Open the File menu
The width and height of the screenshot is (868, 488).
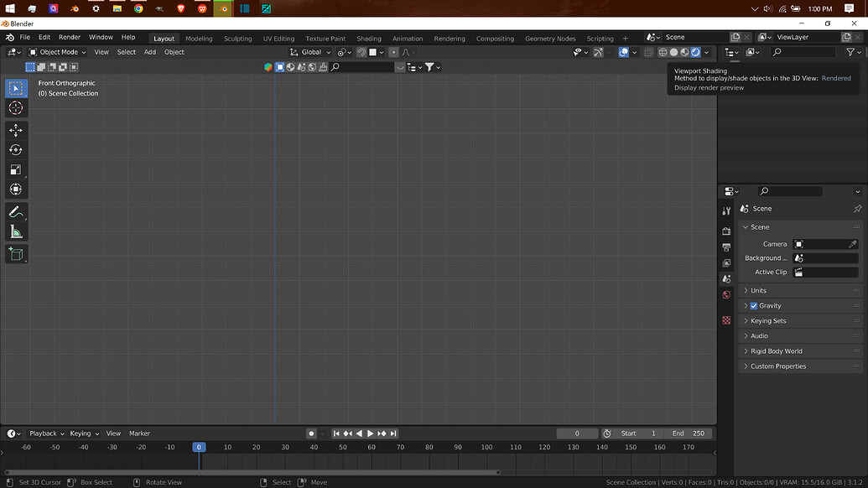(25, 37)
